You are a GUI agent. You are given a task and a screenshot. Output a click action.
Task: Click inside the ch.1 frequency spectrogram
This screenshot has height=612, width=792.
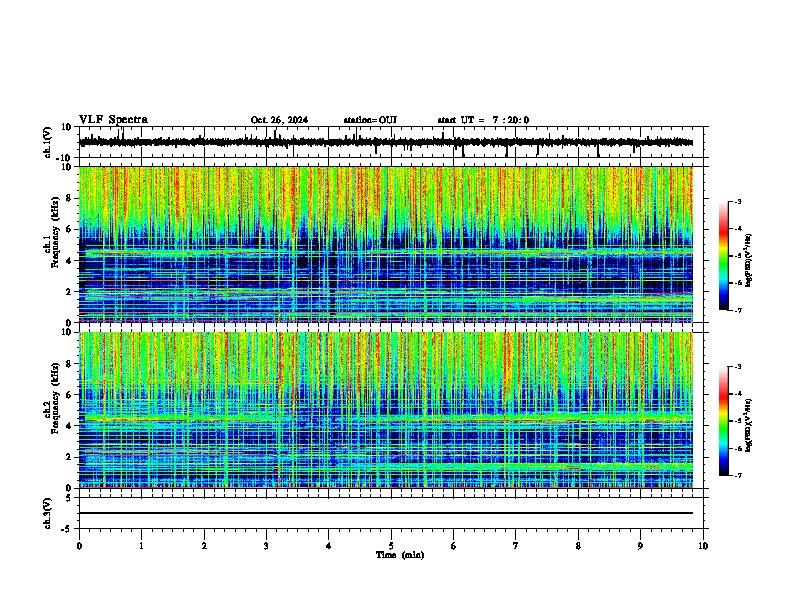(386, 244)
